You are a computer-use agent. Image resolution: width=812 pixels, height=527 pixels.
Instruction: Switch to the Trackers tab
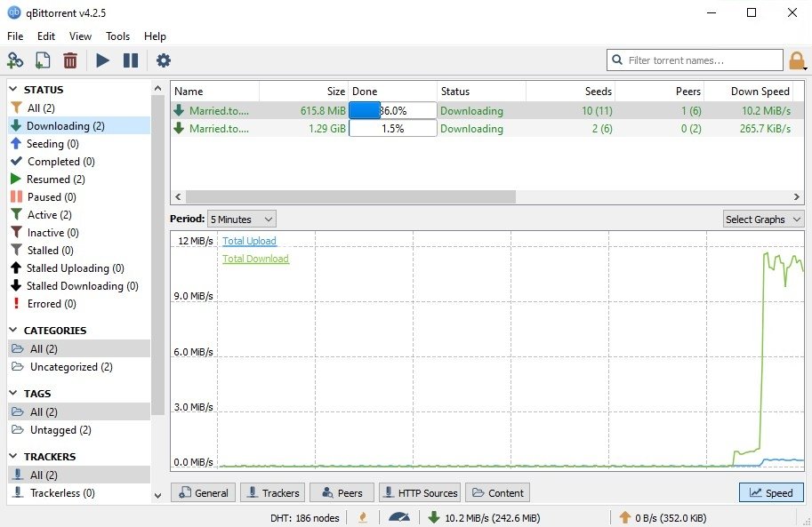272,492
